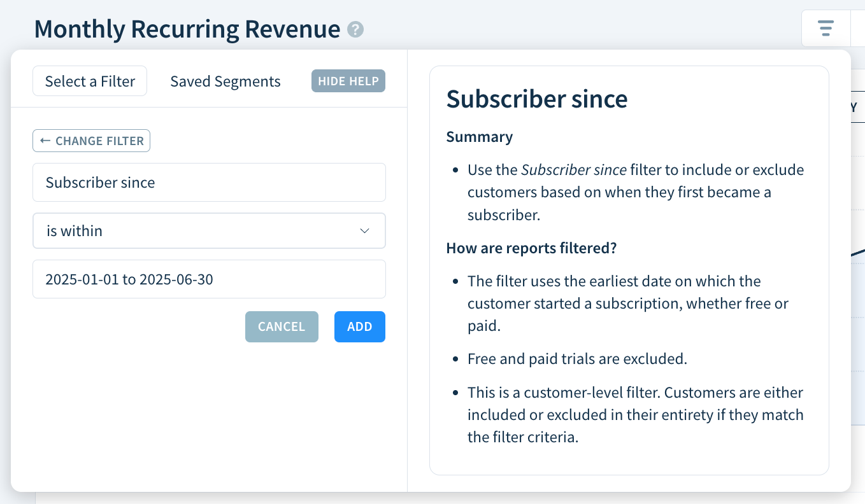The image size is (865, 504).
Task: Click the italic Subscriber since text in Summary
Action: [572, 169]
